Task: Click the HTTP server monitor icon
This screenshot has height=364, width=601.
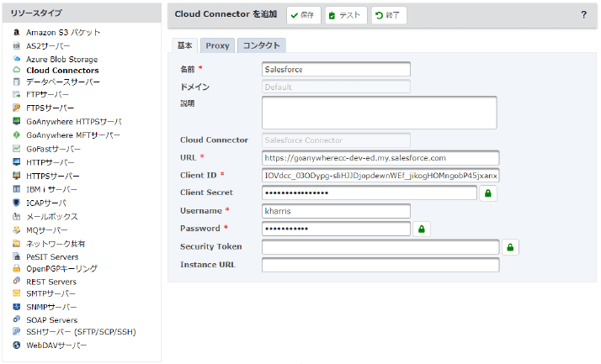Action: 17,162
